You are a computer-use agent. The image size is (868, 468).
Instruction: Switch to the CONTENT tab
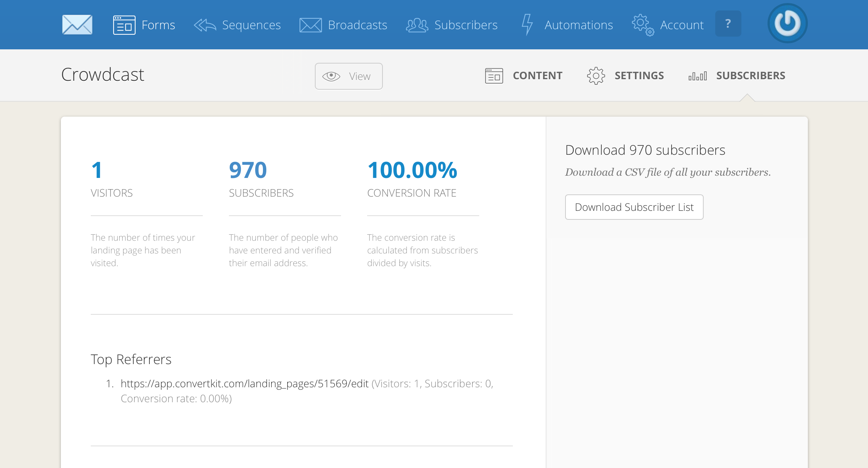click(537, 76)
